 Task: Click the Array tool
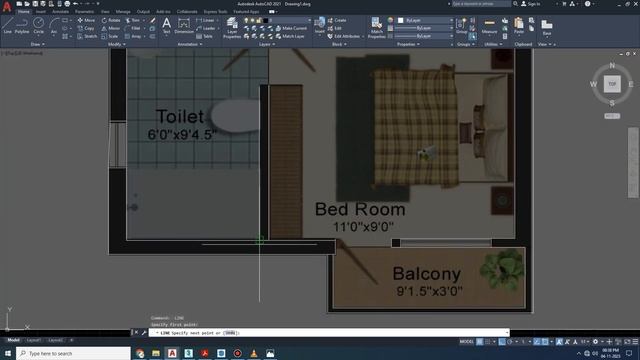133,36
